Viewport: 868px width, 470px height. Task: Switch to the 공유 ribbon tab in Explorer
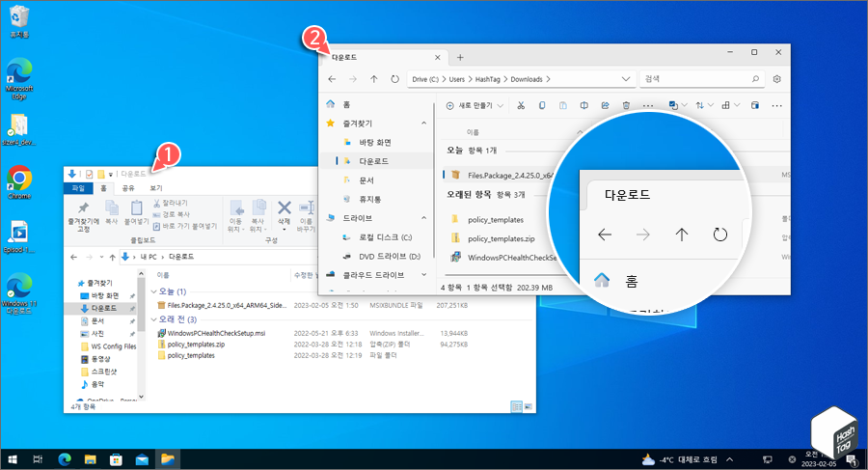pos(128,188)
